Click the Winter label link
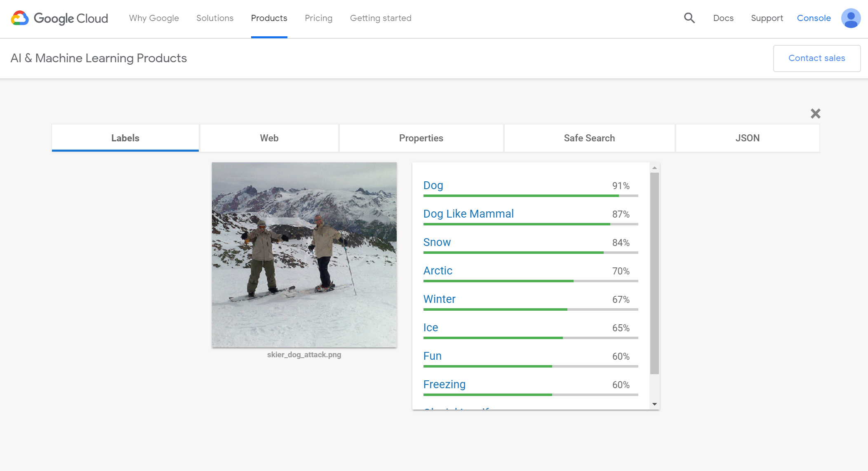The height and width of the screenshot is (471, 868). click(439, 299)
